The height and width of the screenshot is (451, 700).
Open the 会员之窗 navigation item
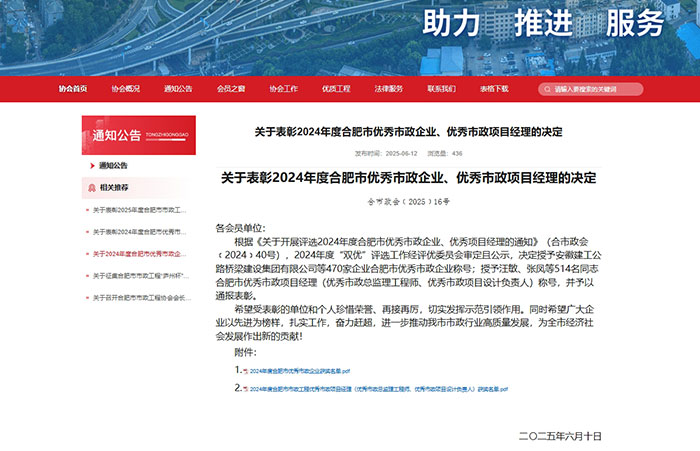coord(231,89)
